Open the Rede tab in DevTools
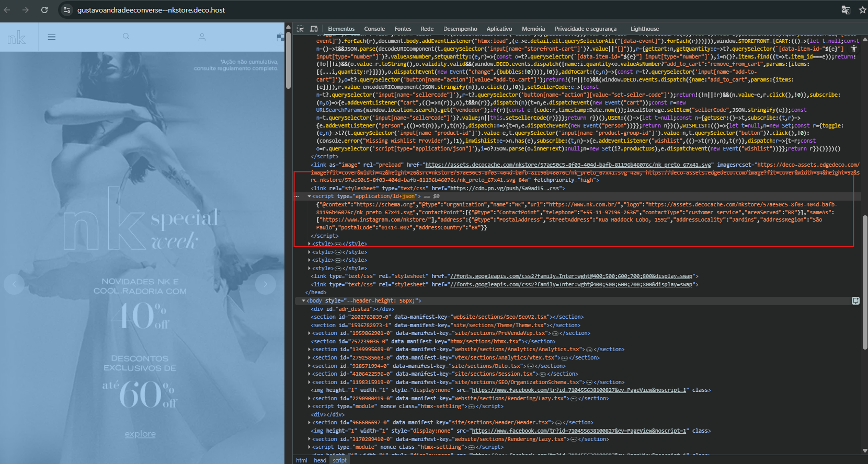The image size is (868, 464). pyautogui.click(x=427, y=29)
